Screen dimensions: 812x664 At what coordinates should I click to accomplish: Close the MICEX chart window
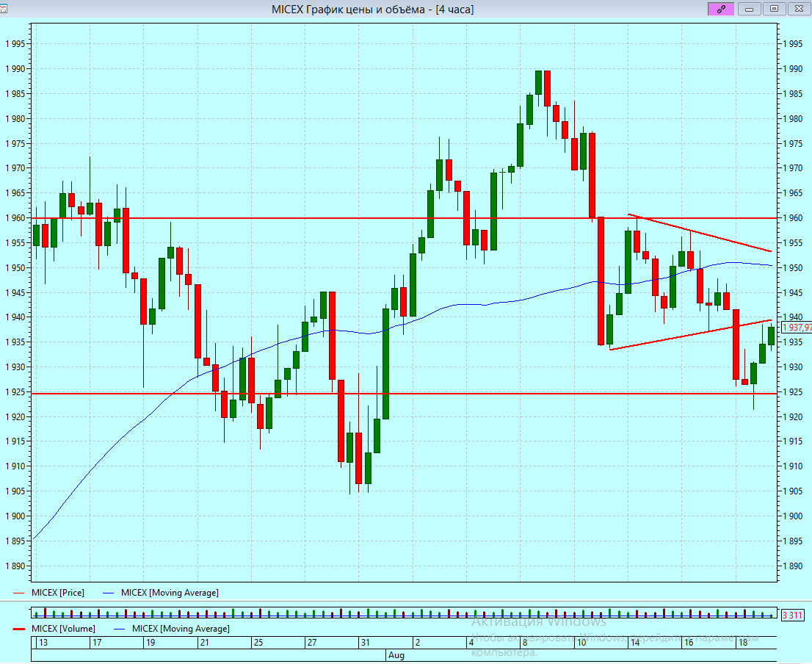tap(799, 9)
